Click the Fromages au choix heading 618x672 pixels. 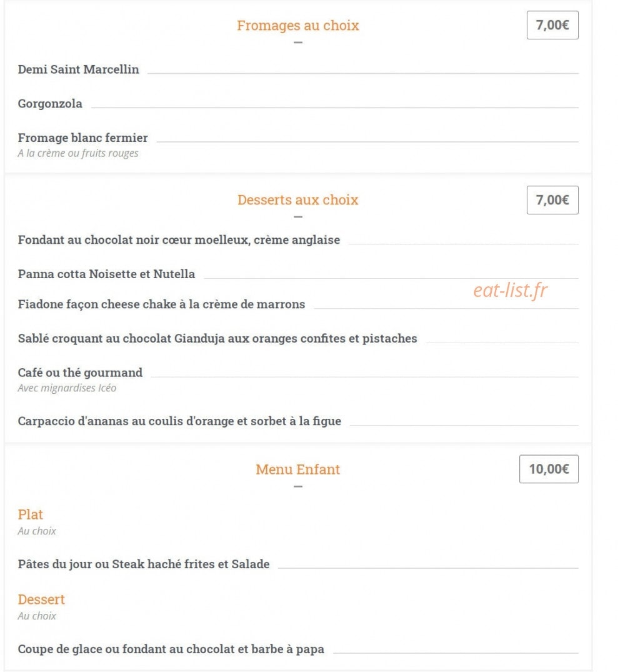click(297, 25)
